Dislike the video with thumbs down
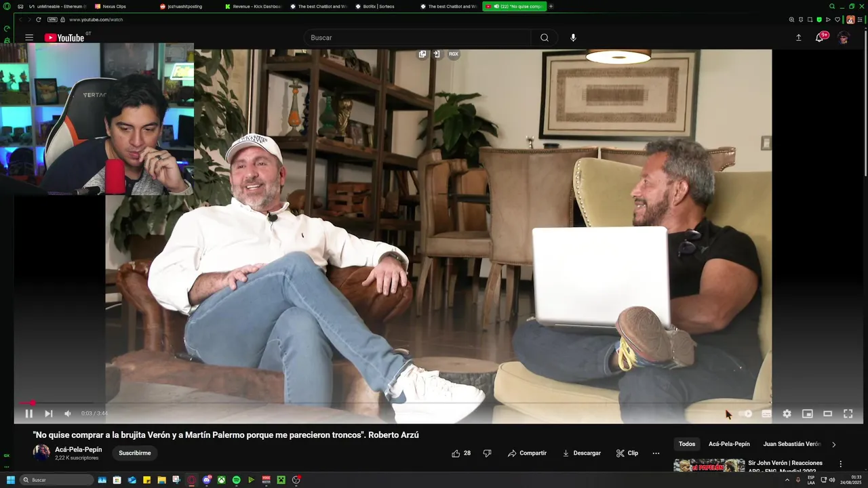 tap(487, 453)
